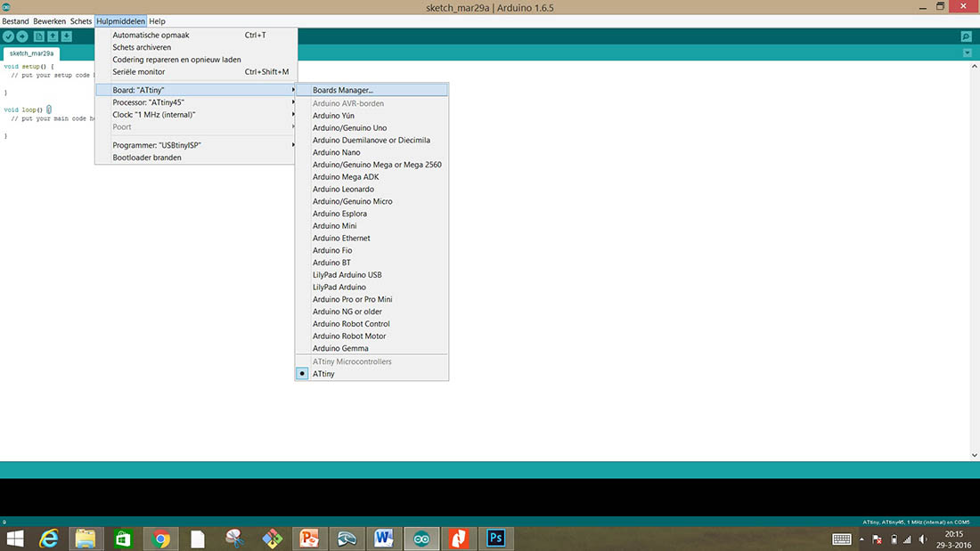Select Arduino Pro or Pro Mini
The width and height of the screenshot is (980, 551).
tap(372, 299)
